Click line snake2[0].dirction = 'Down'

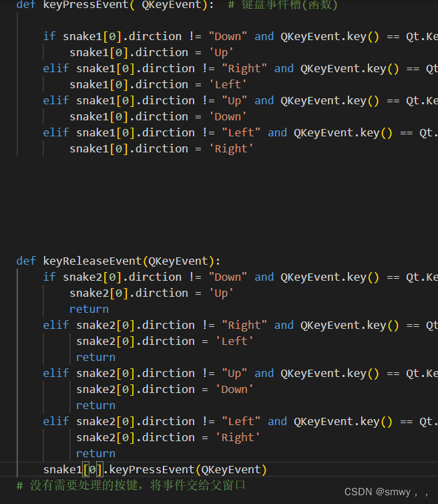tap(165, 390)
